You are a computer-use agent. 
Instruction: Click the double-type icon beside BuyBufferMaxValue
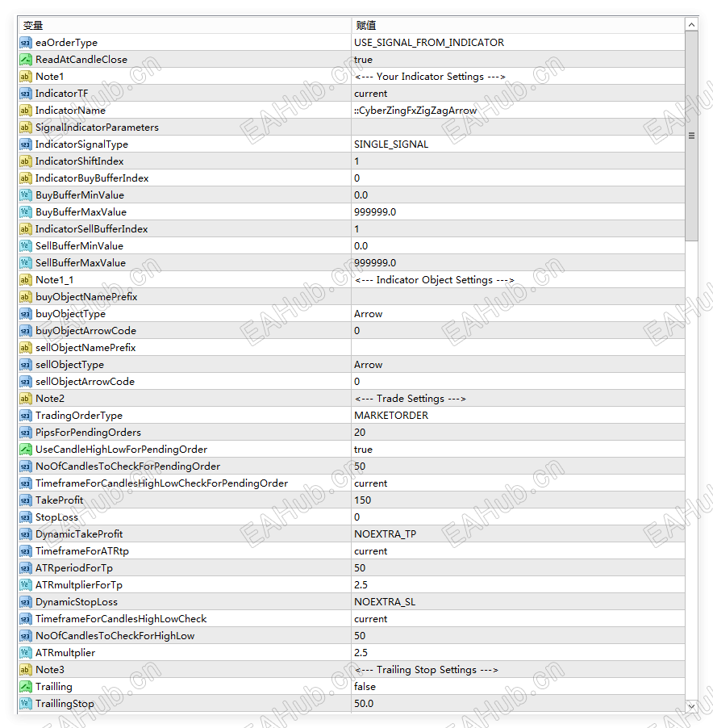pos(26,212)
